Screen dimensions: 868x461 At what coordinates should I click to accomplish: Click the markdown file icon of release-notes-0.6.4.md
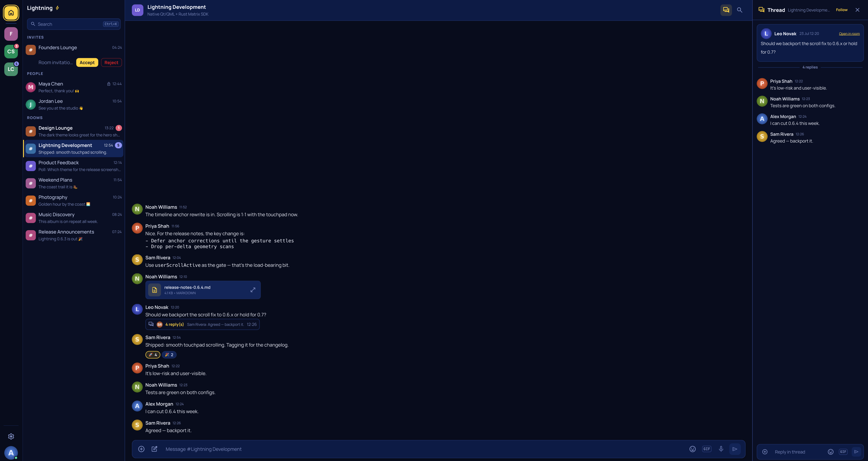(154, 290)
